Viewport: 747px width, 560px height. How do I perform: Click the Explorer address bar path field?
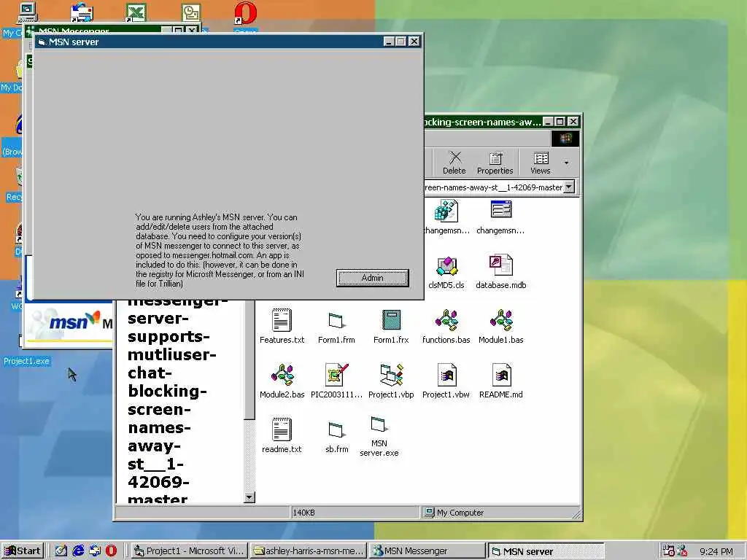click(494, 187)
